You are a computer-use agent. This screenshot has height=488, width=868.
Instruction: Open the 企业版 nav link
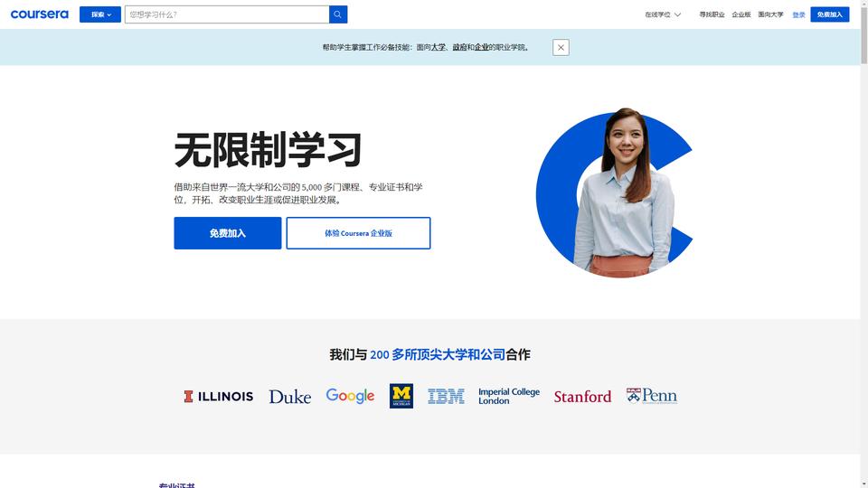point(741,15)
